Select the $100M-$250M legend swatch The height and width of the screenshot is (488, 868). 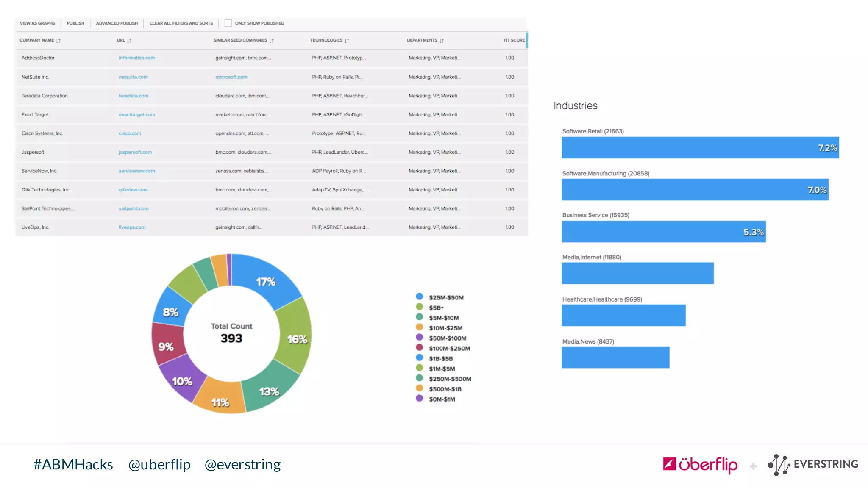tap(419, 347)
